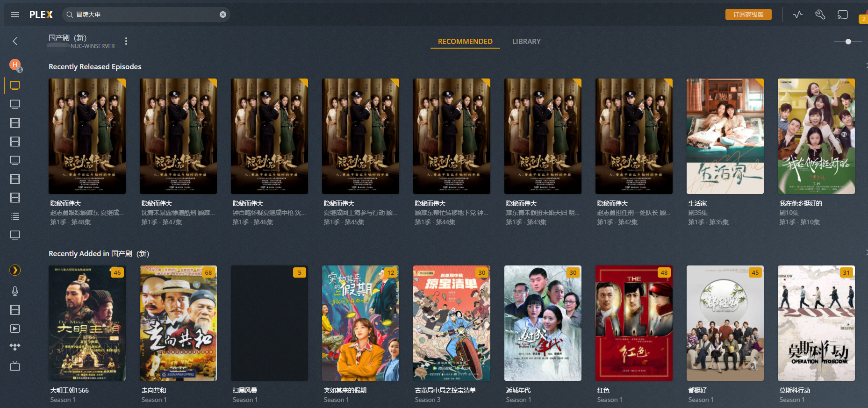Click the unwatched badge 5 on 扫黑风暴

(300, 272)
